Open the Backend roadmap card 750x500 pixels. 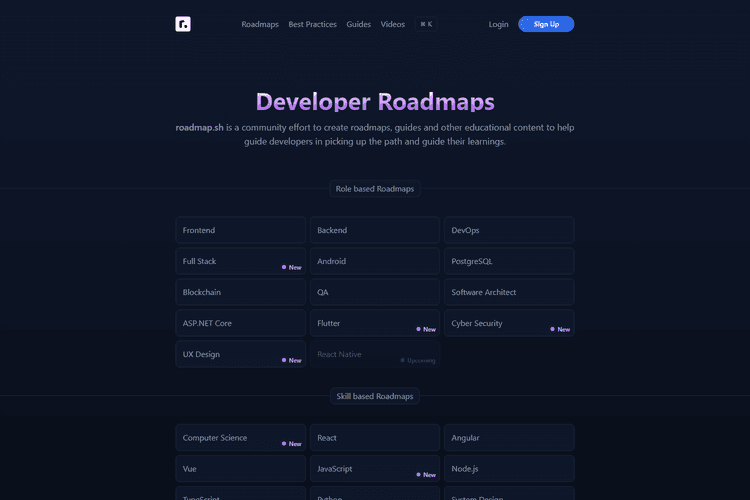pos(375,230)
